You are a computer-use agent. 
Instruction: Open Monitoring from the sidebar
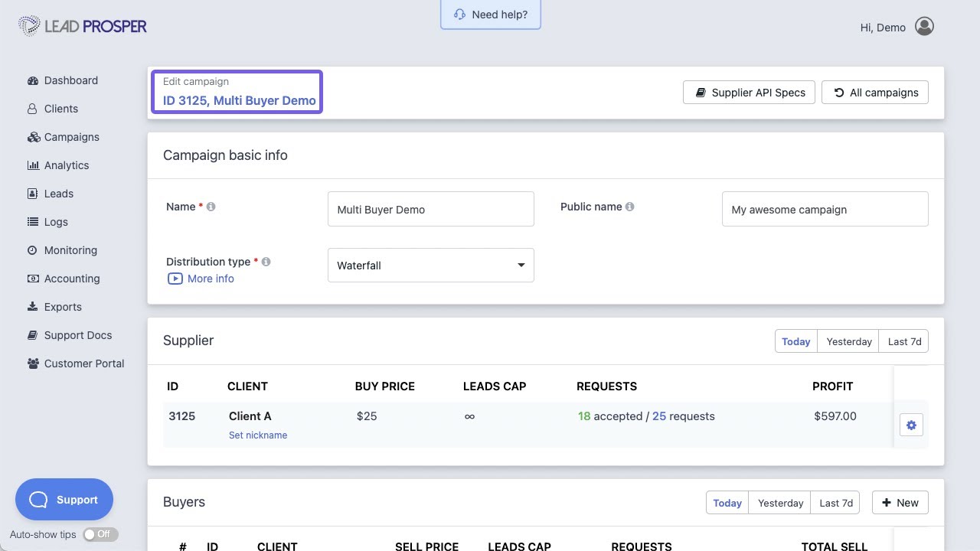70,250
